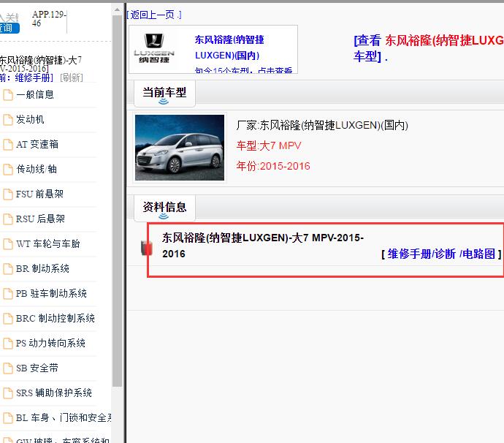This screenshot has width=504, height=443.
Task: Open the 维修手册/诊断 link
Action: pos(421,254)
